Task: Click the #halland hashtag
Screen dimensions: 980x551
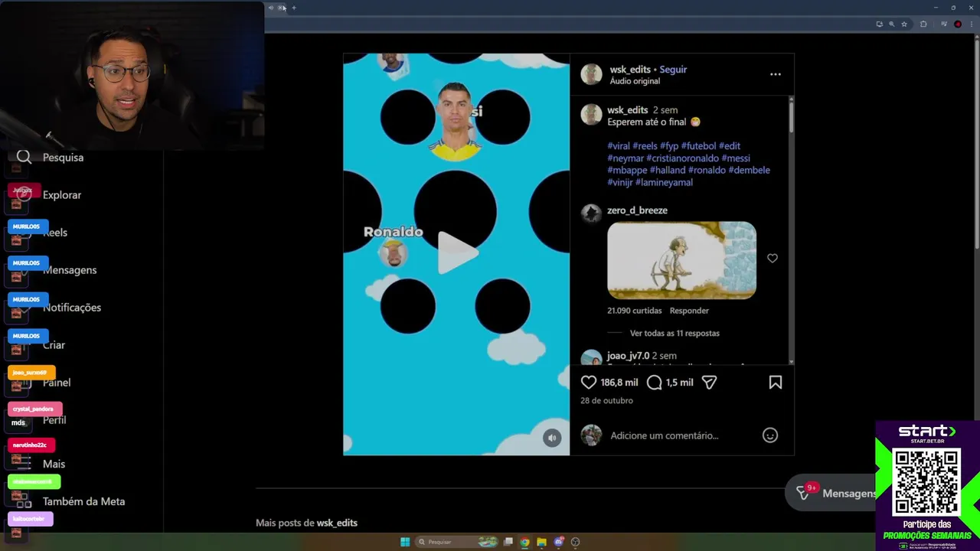Action: point(667,170)
